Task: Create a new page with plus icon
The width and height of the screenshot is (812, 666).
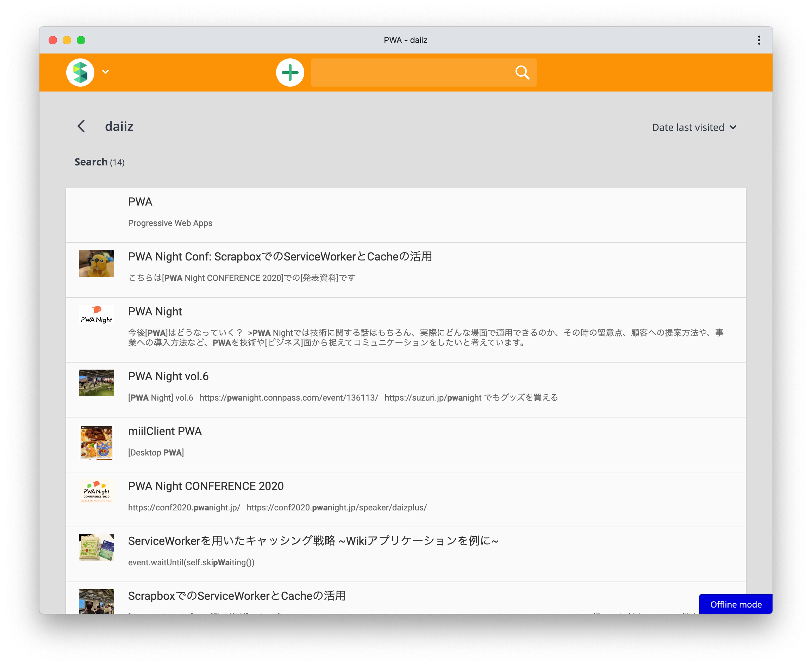Action: click(290, 72)
